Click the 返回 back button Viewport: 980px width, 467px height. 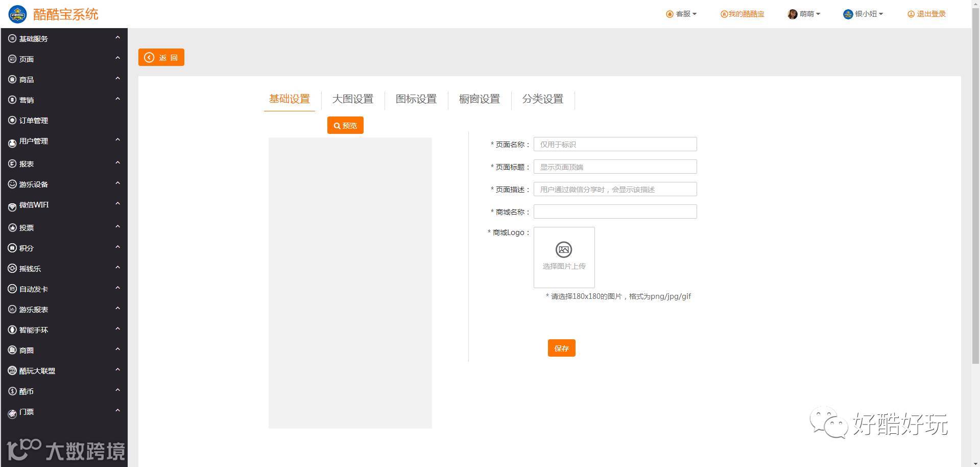(x=161, y=57)
